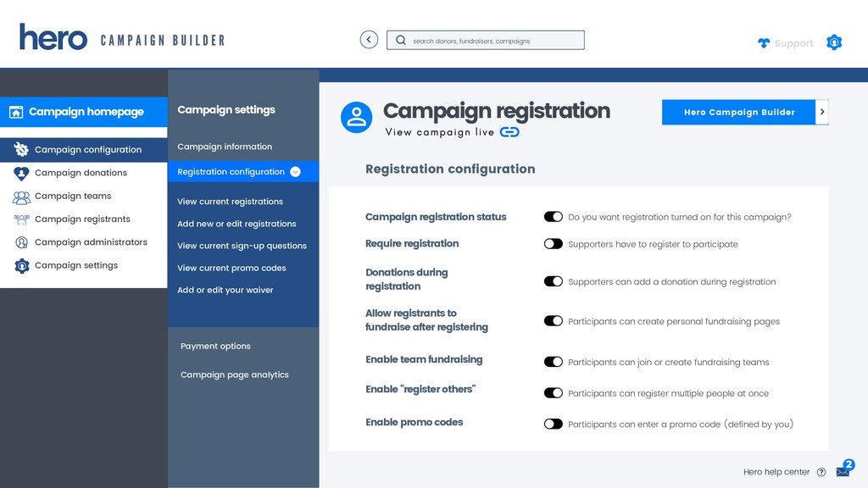Image resolution: width=868 pixels, height=488 pixels.
Task: Enable the Require registration toggle
Action: pyautogui.click(x=553, y=244)
